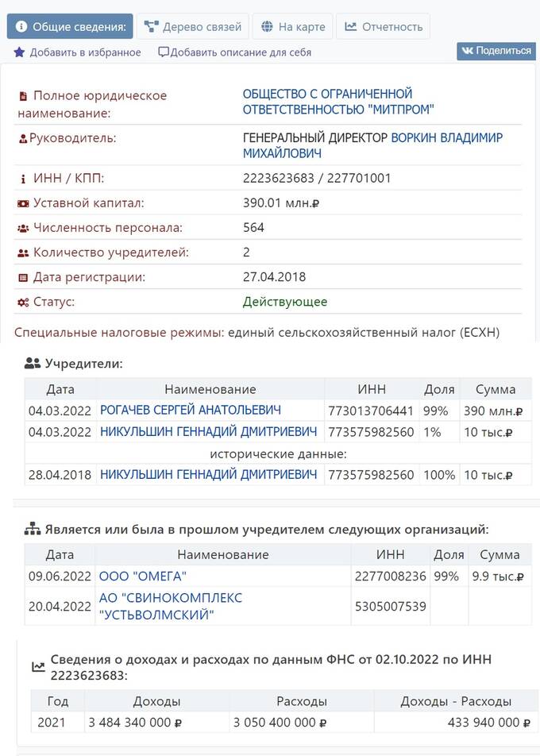Open founder Рогачев Сергей Анатольевич link
Image resolution: width=540 pixels, height=756 pixels.
[x=191, y=411]
